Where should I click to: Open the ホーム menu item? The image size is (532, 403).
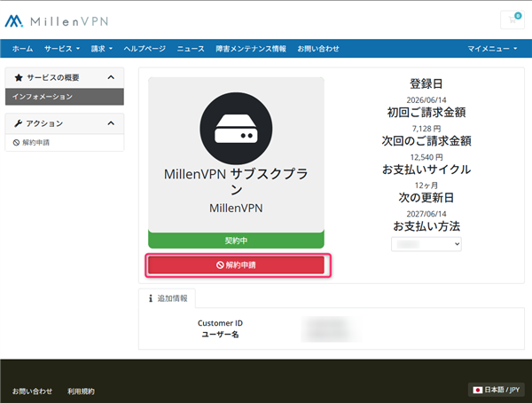[23, 49]
